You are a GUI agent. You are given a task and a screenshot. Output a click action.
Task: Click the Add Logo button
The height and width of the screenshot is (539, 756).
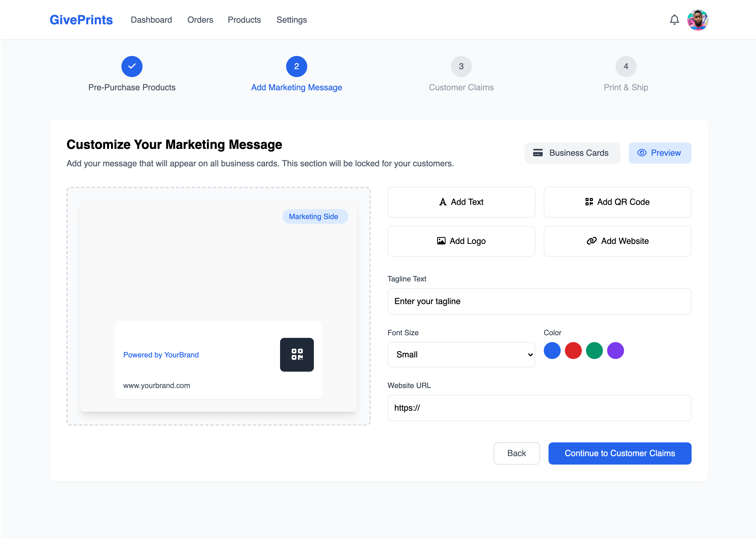coord(461,241)
